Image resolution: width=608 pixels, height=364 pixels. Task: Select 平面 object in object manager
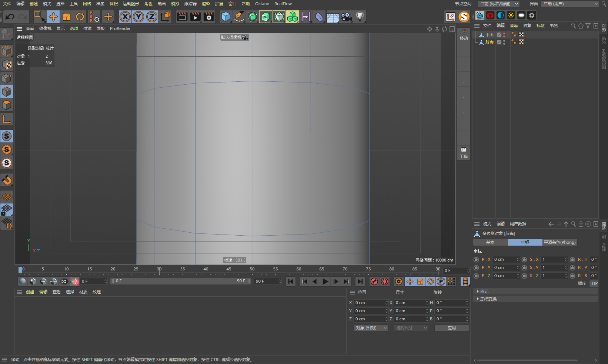point(490,35)
